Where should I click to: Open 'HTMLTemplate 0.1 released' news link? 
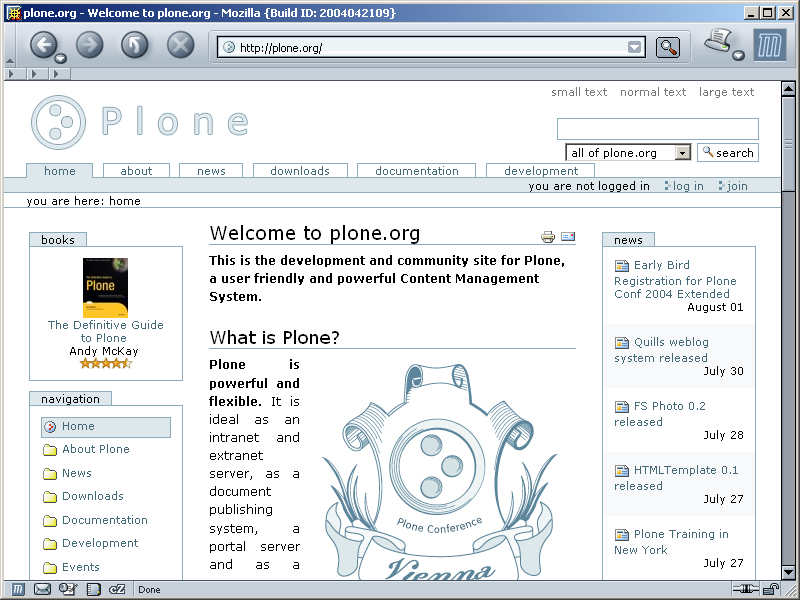(676, 478)
